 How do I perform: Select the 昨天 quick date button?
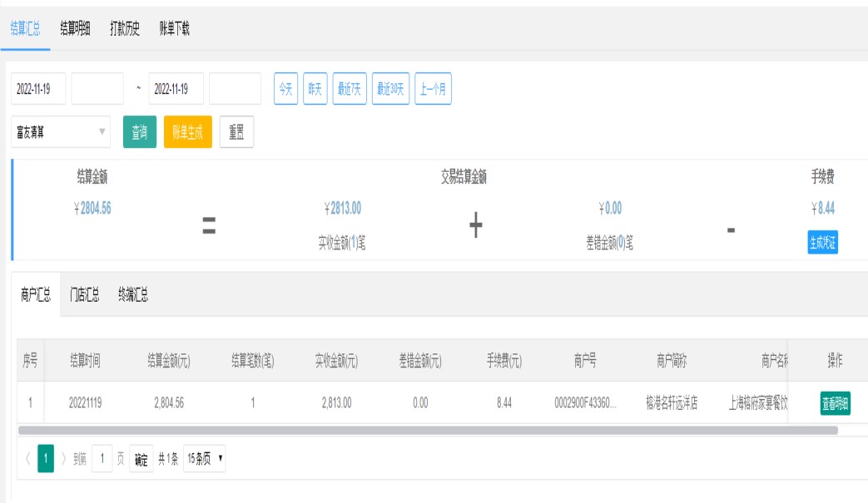(x=315, y=89)
